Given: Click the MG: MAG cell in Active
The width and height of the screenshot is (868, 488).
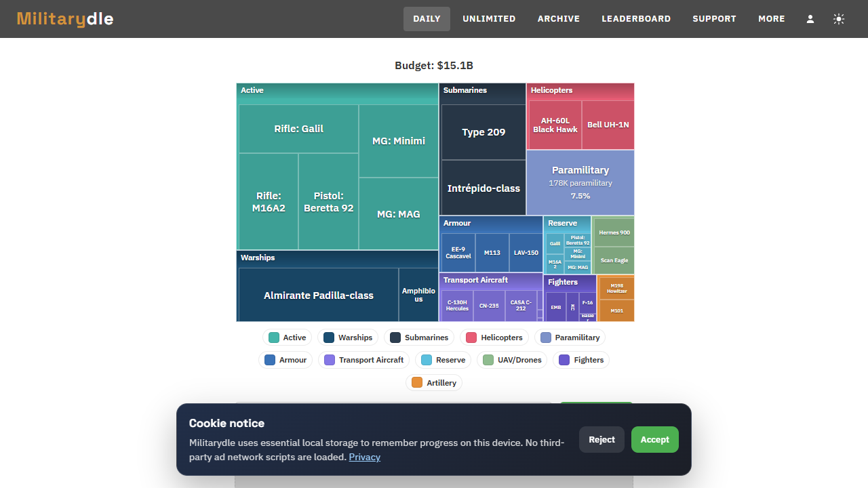Looking at the screenshot, I should (x=399, y=214).
